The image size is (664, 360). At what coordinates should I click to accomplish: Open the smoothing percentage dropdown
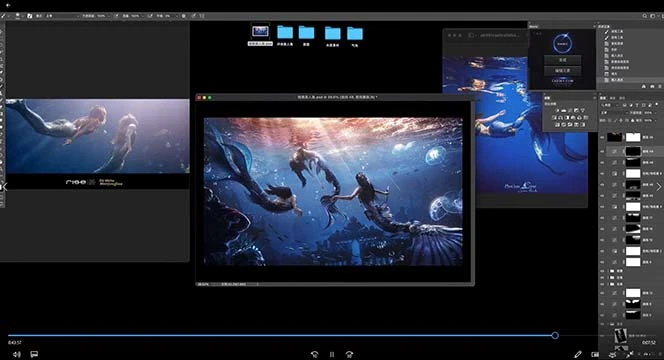coord(172,16)
